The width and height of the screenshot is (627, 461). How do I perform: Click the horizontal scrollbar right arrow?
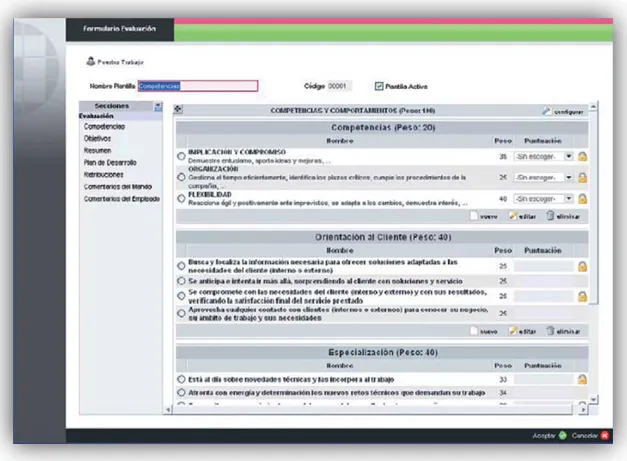[x=583, y=409]
